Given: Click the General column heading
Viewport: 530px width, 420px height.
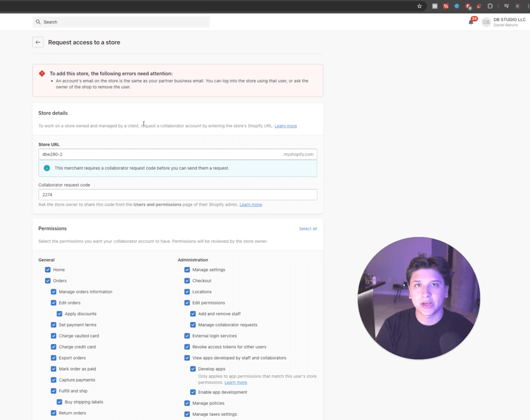Looking at the screenshot, I should coord(46,260).
